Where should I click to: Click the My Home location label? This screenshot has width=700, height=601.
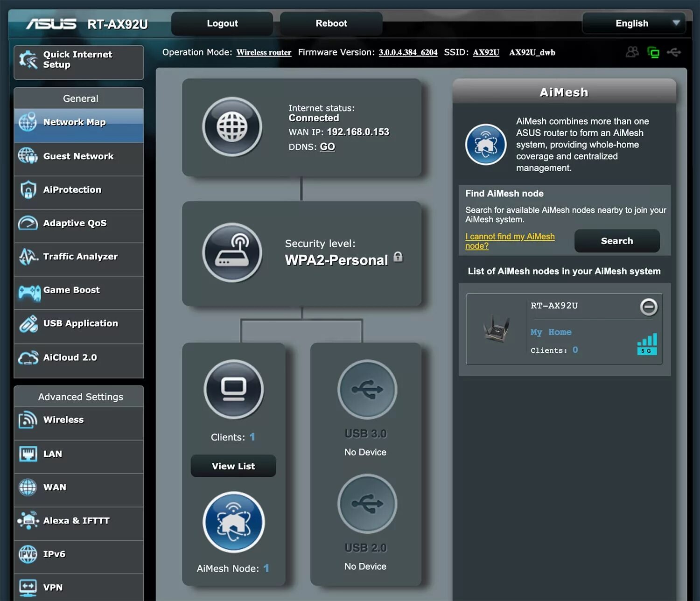551,332
